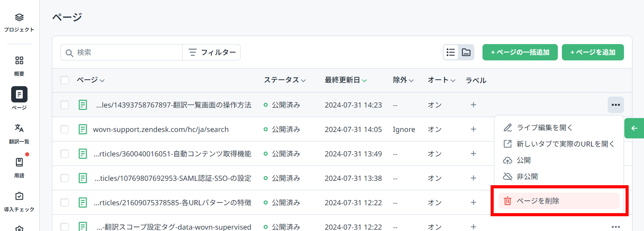Toggle the select-all checkbox in the table header
644x231 pixels.
(x=65, y=80)
